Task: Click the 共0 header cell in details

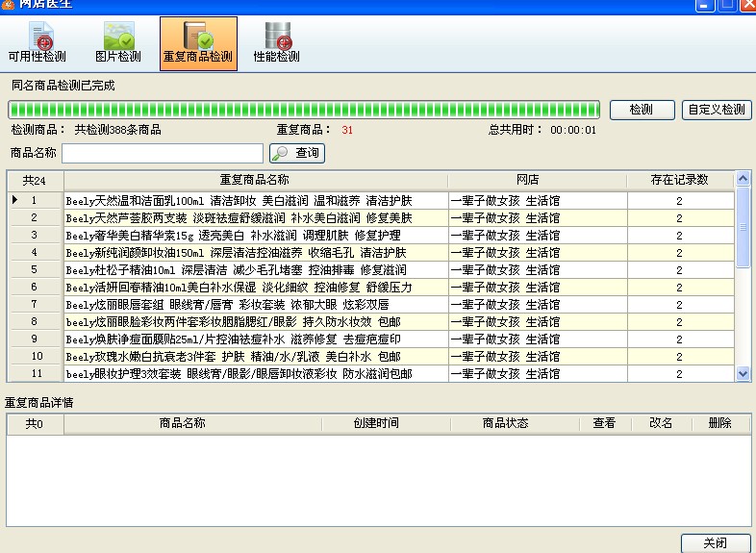Action: tap(35, 423)
